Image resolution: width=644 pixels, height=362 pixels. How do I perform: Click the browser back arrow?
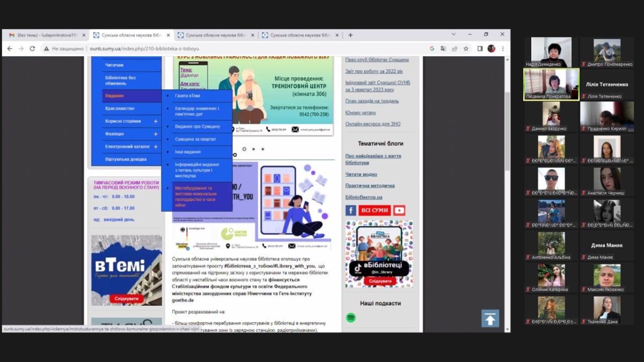(x=10, y=48)
